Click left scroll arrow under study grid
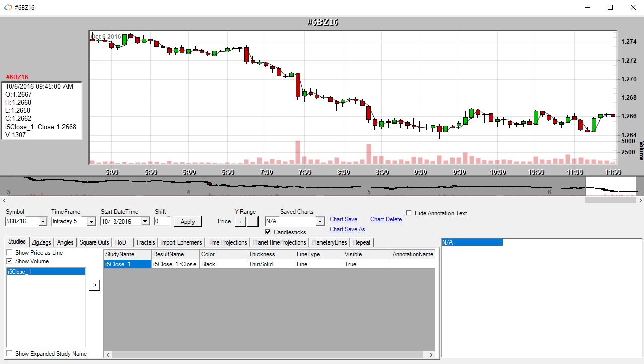644x364 pixels. [107, 355]
